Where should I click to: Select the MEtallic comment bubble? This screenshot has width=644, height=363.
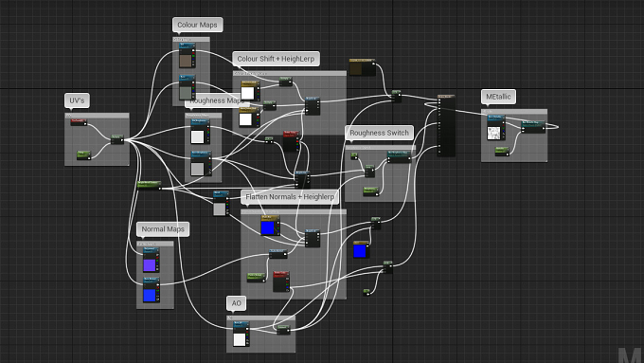coord(498,97)
